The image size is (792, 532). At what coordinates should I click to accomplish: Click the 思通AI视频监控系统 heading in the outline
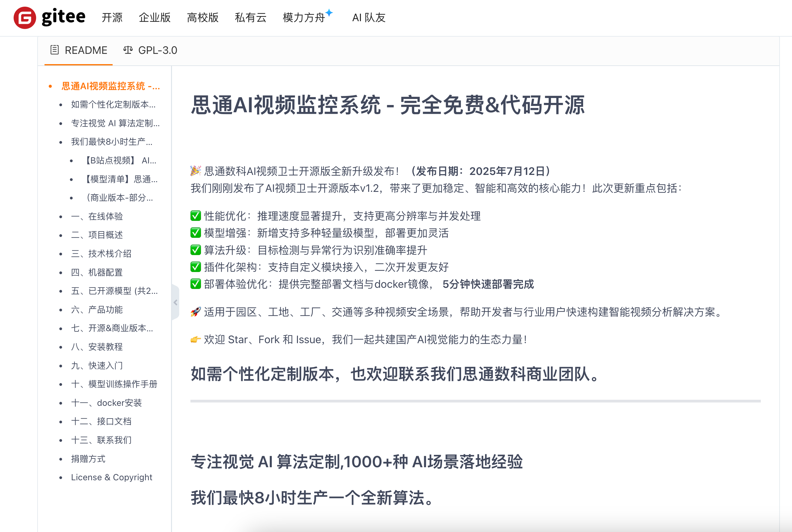[x=110, y=86]
